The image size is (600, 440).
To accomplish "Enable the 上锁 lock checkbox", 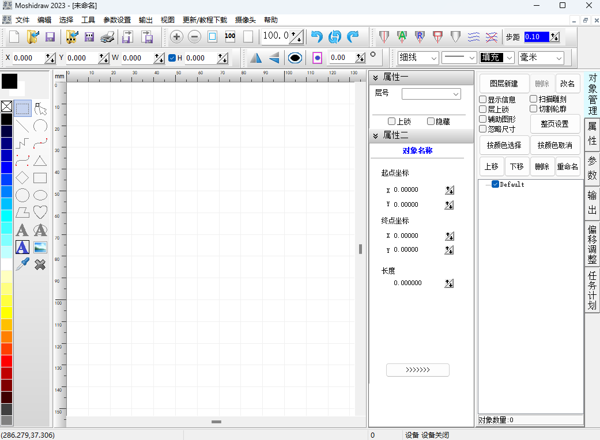I will click(x=392, y=122).
